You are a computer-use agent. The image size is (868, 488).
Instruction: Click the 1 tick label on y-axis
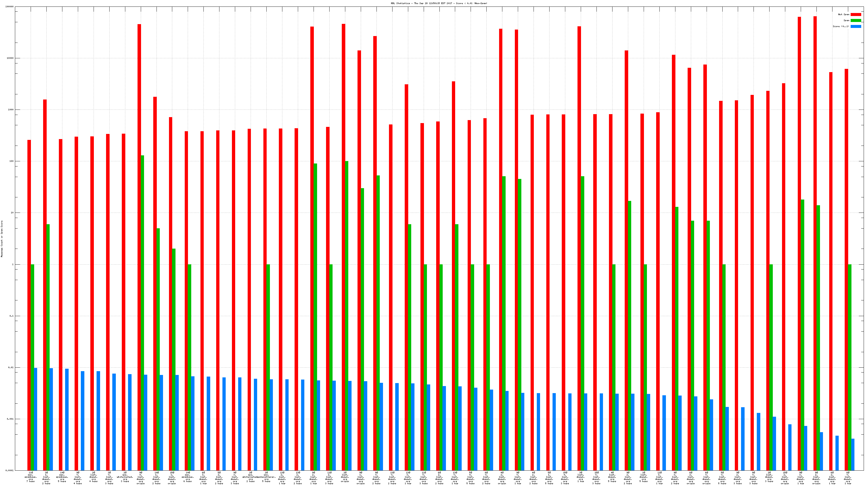click(x=13, y=264)
